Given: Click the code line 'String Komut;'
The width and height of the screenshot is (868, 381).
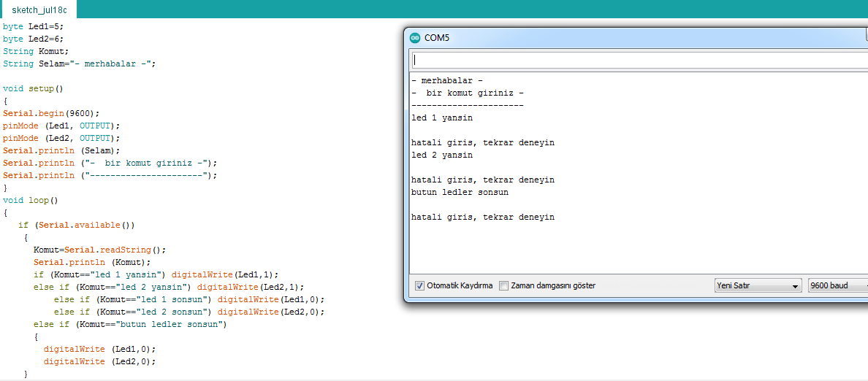Looking at the screenshot, I should click(36, 51).
